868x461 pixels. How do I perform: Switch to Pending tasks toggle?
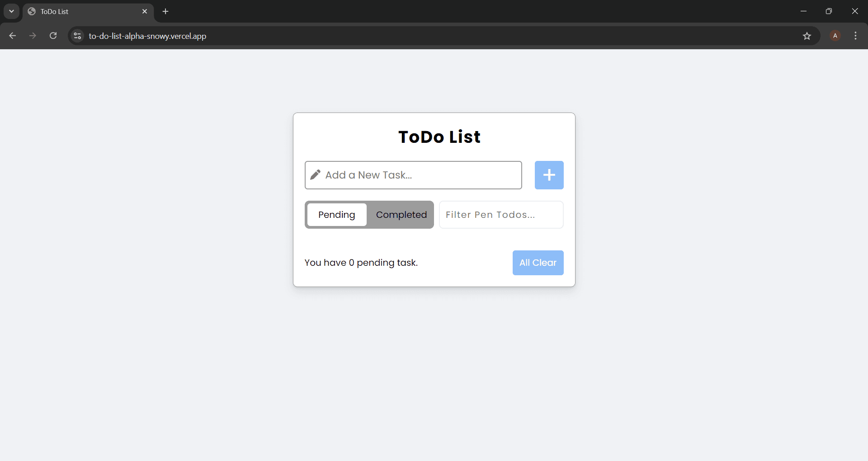(x=337, y=215)
